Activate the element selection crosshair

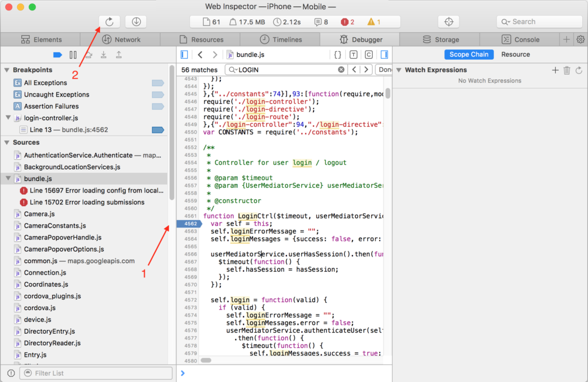click(x=448, y=22)
